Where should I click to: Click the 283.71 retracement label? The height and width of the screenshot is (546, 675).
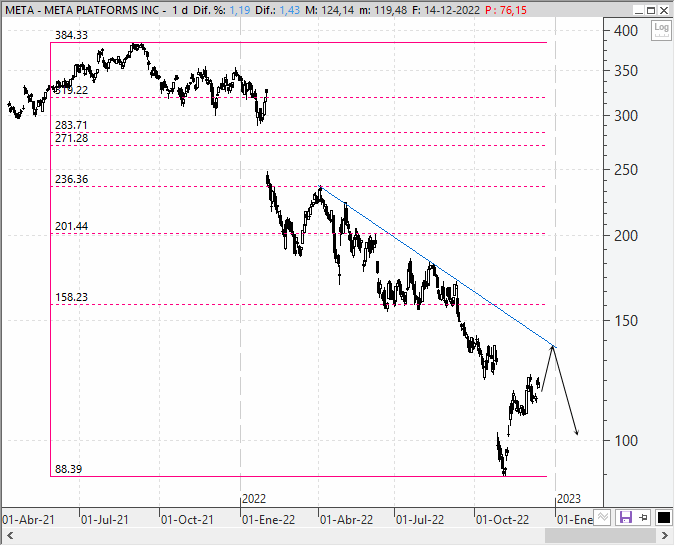click(x=71, y=125)
